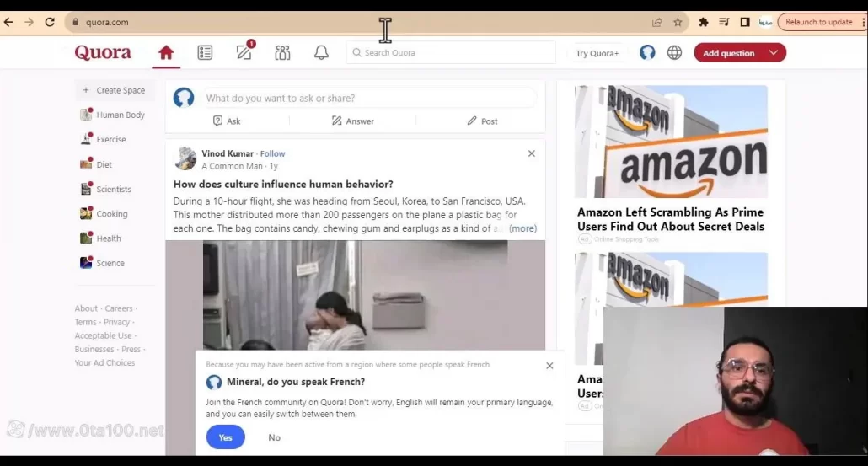This screenshot has height=466, width=868.
Task: Dismiss Vinod Kumar's post with the X
Action: 531,153
